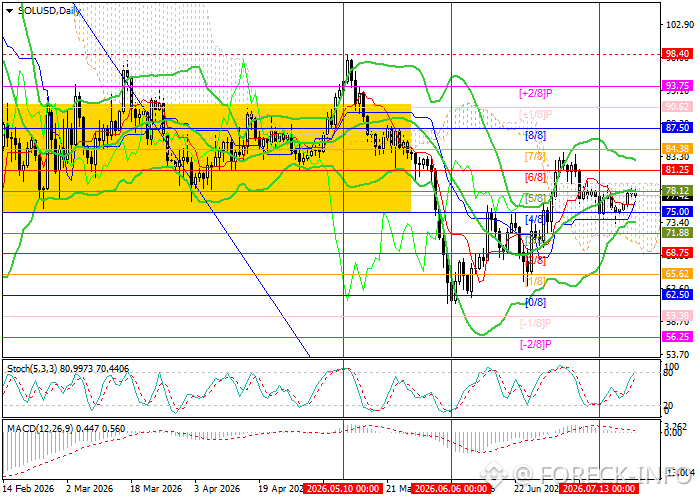Click the 53.70 price scale value

tap(678, 354)
